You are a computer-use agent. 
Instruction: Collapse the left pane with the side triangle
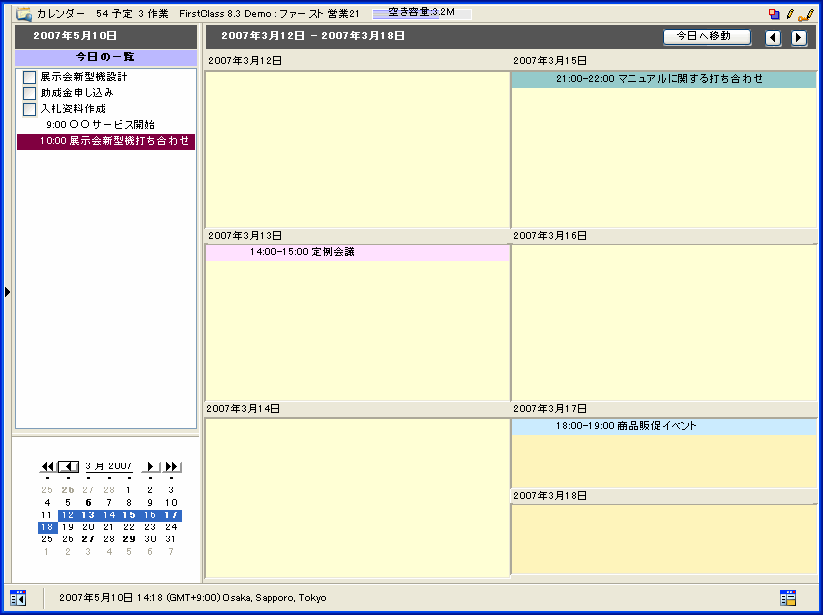[x=7, y=291]
